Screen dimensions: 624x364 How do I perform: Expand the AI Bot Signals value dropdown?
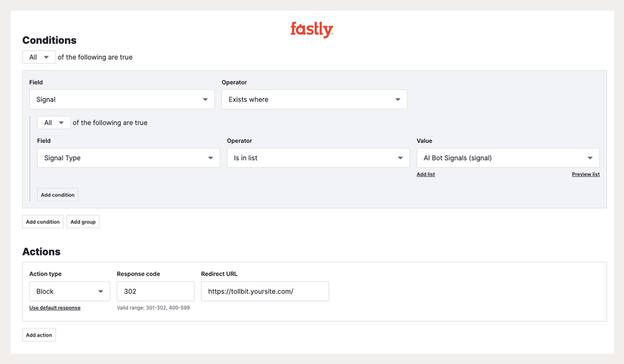(507, 158)
